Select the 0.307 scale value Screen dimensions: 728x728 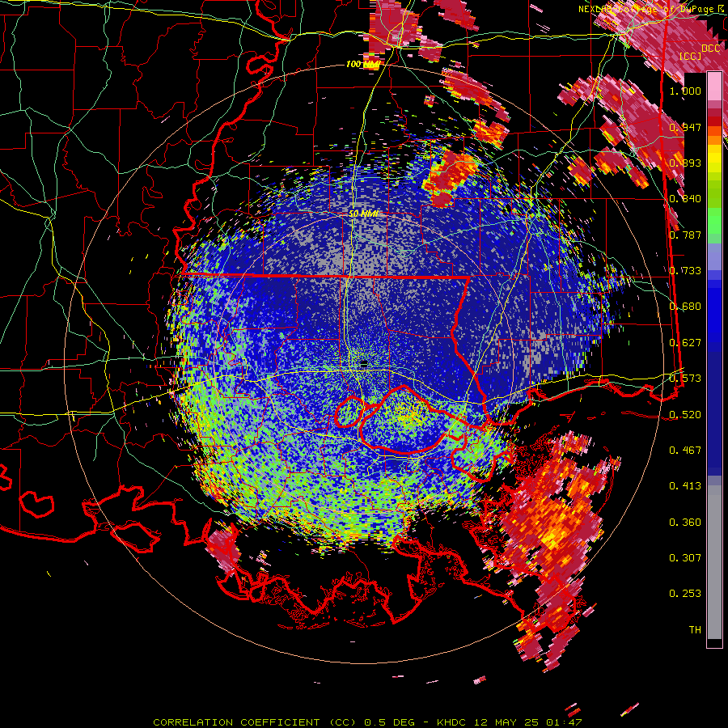click(x=685, y=557)
